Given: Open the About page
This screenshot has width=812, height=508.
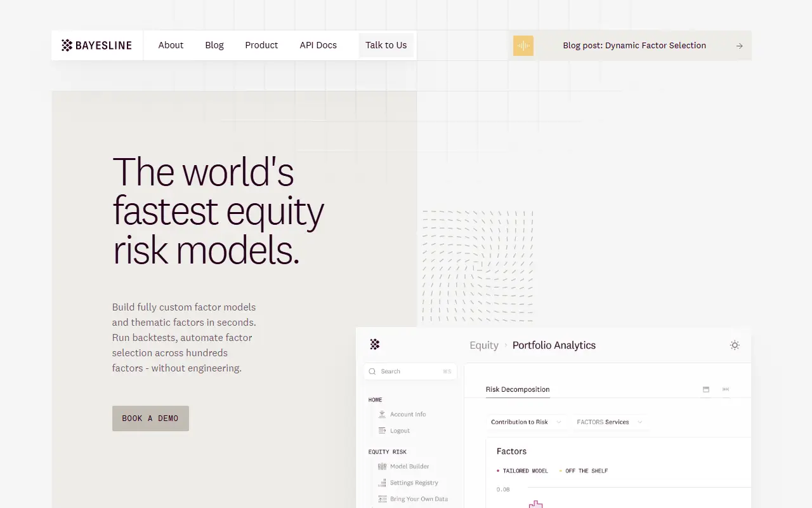Looking at the screenshot, I should point(171,45).
